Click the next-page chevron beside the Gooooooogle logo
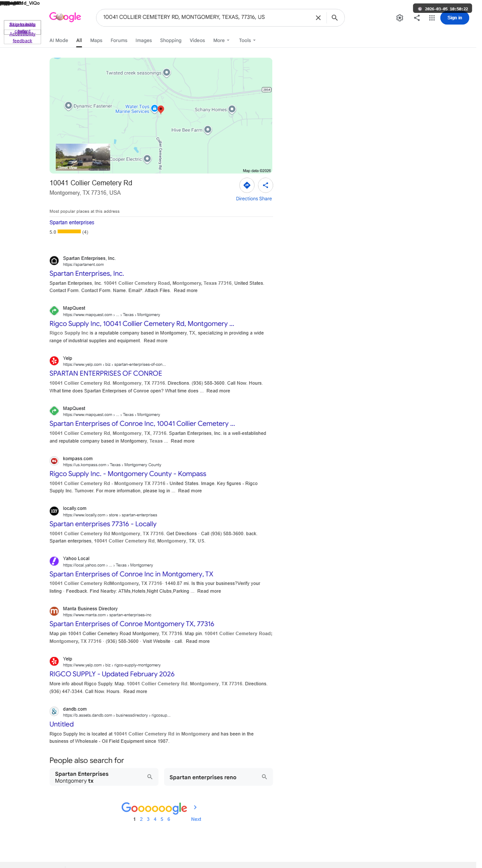482x868 pixels. [196, 807]
